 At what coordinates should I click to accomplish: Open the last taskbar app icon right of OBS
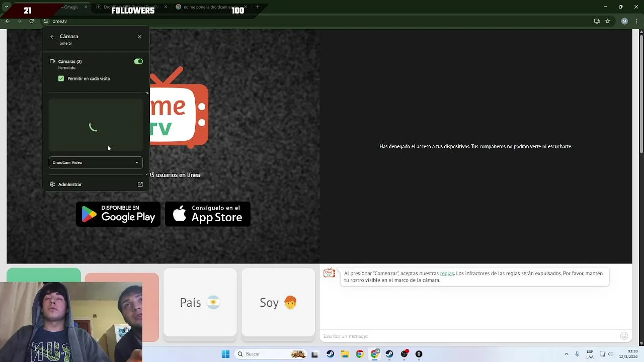coord(419,354)
